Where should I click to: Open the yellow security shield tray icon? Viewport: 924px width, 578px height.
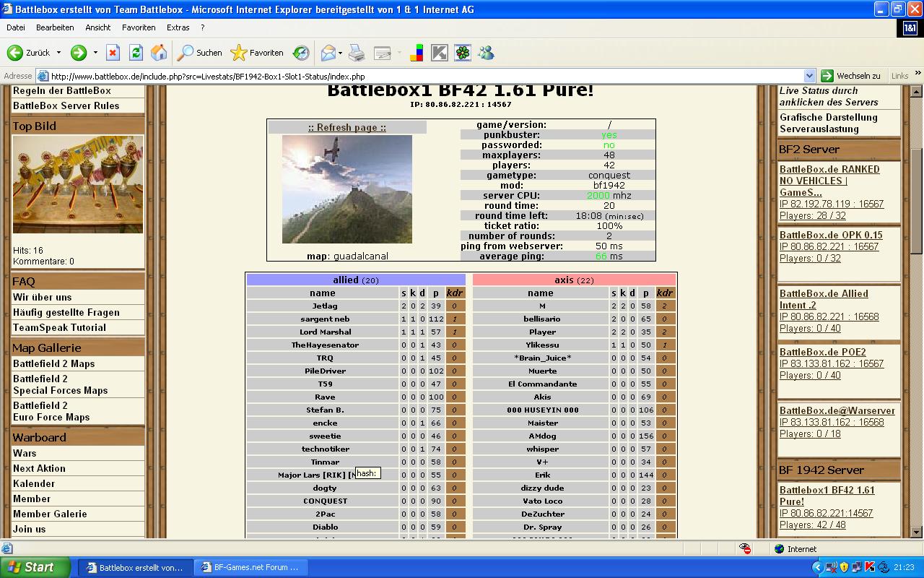tap(844, 567)
